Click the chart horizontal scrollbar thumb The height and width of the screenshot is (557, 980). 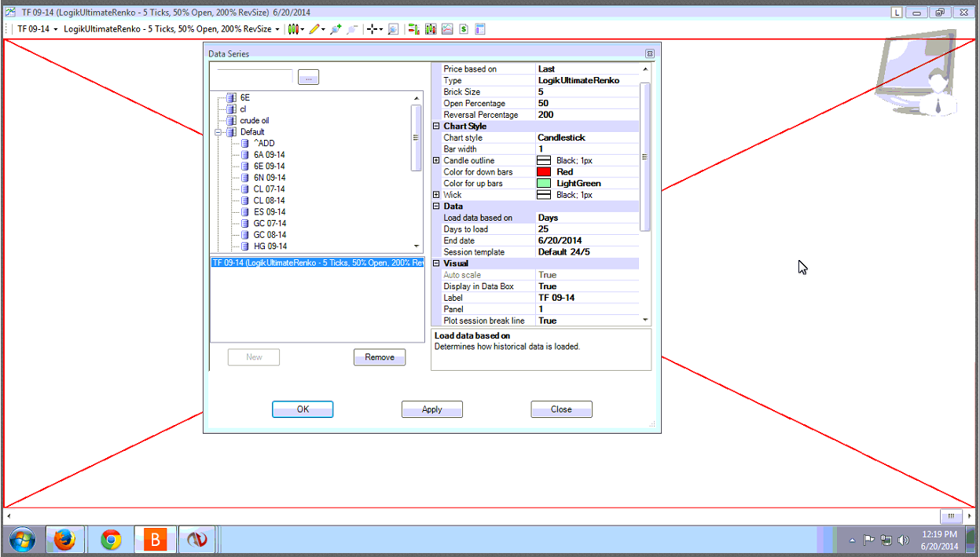[x=951, y=516]
